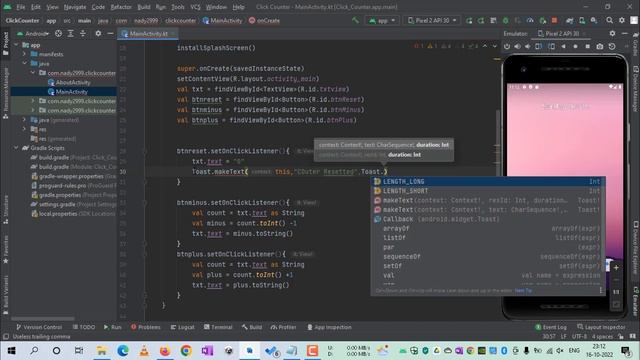Click select opened file target icon
The image size is (640, 360).
click(x=58, y=33)
